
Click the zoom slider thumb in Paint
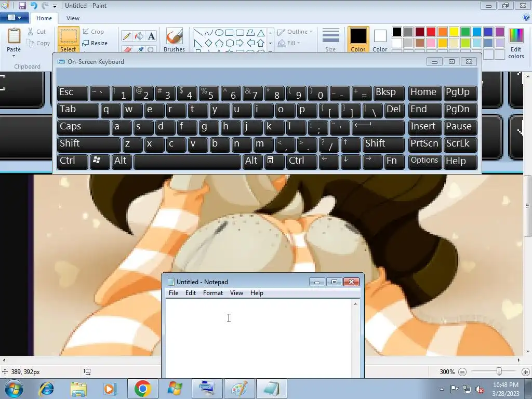[x=499, y=371]
